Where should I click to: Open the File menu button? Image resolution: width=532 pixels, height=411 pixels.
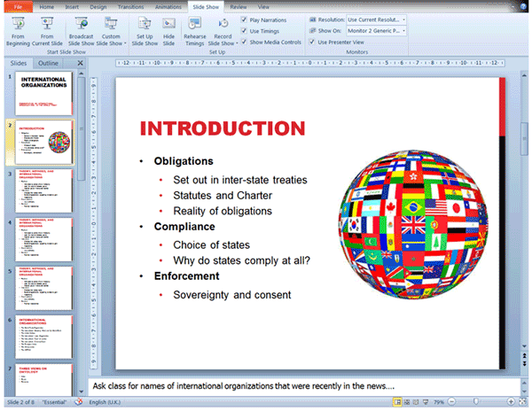[x=18, y=5]
